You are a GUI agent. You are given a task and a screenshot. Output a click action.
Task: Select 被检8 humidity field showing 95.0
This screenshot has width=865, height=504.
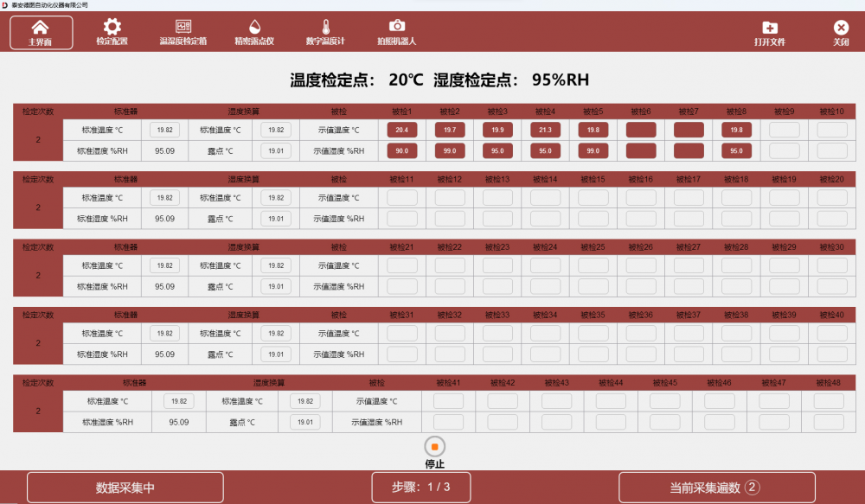click(x=735, y=150)
